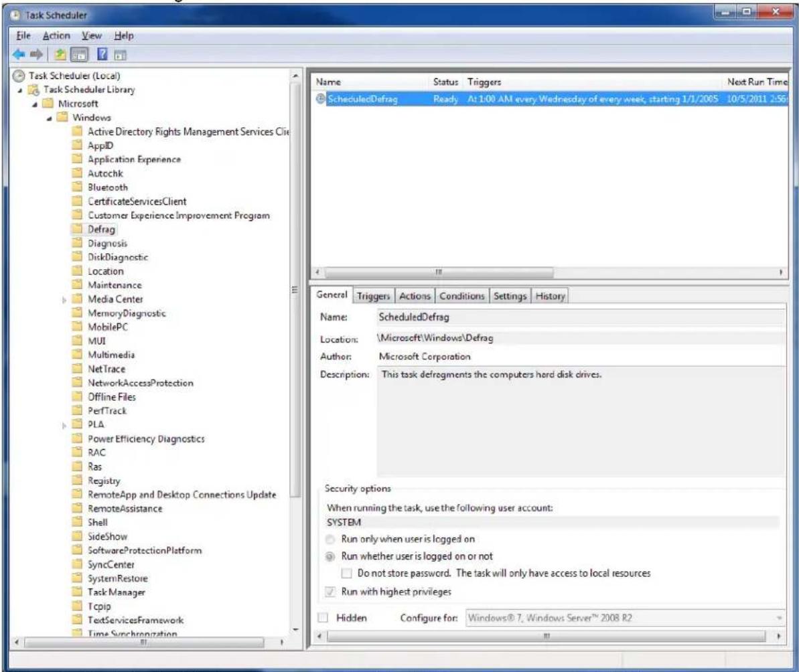The height and width of the screenshot is (672, 799).
Task: Click the Forward arrow toolbar icon
Action: click(x=36, y=54)
